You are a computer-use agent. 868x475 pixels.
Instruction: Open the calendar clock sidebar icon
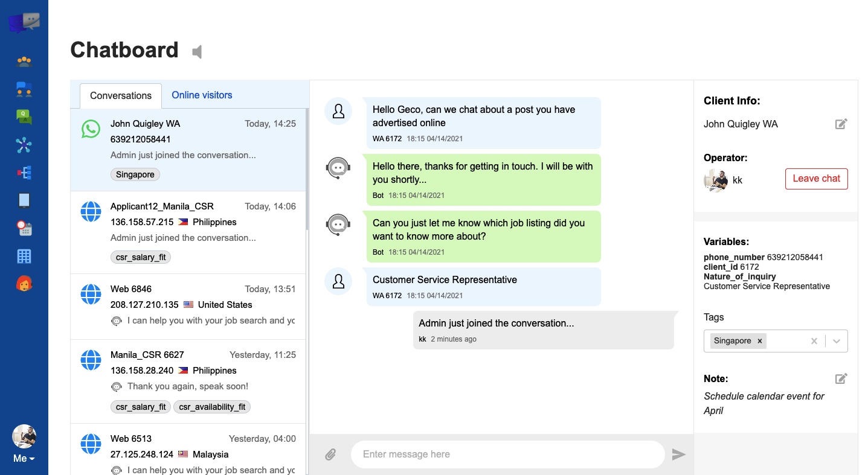24,228
